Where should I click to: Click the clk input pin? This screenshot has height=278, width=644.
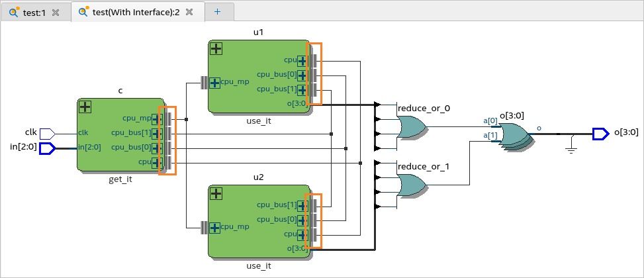pos(47,134)
